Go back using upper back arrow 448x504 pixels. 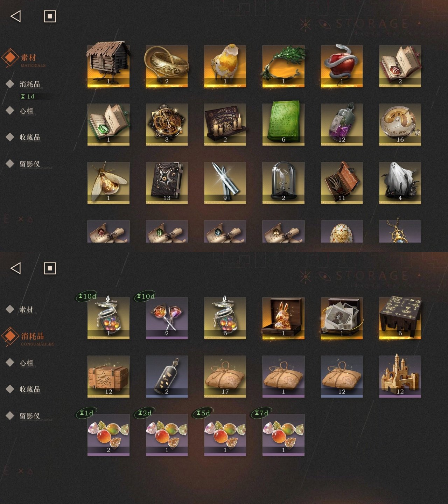tap(16, 16)
